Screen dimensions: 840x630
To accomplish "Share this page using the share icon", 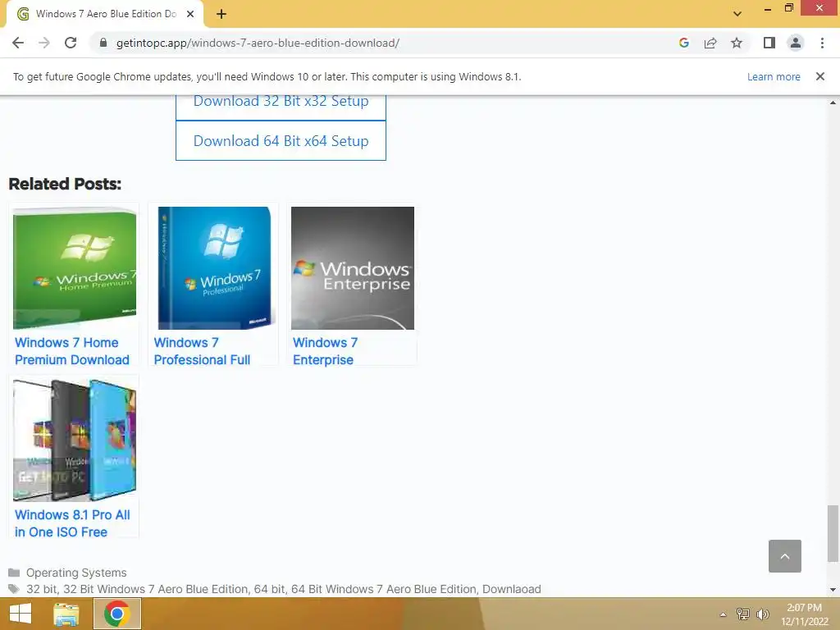I will pos(710,43).
